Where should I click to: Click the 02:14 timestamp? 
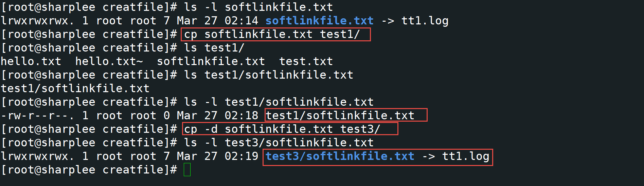coord(241,21)
